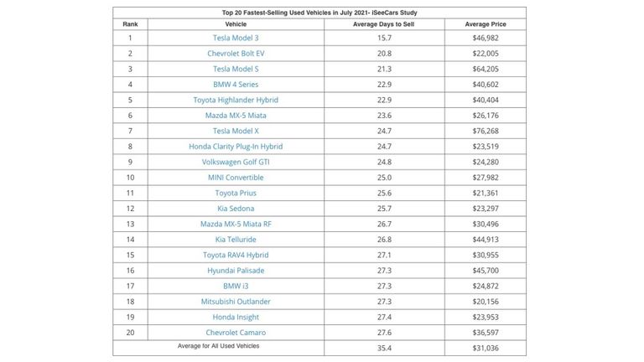Open the Toyota RAV4 Hybrid link
The height and width of the screenshot is (362, 644).
pyautogui.click(x=236, y=255)
